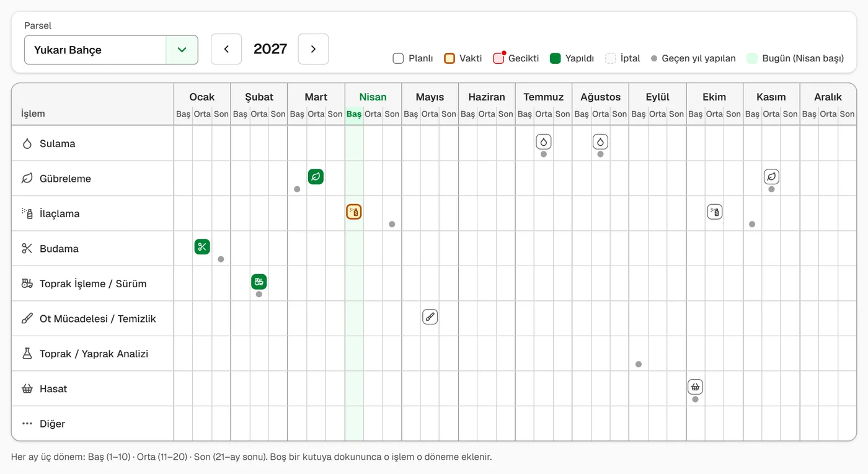
Task: Select the planned İlaçlama chip in Ekim
Action: point(715,212)
